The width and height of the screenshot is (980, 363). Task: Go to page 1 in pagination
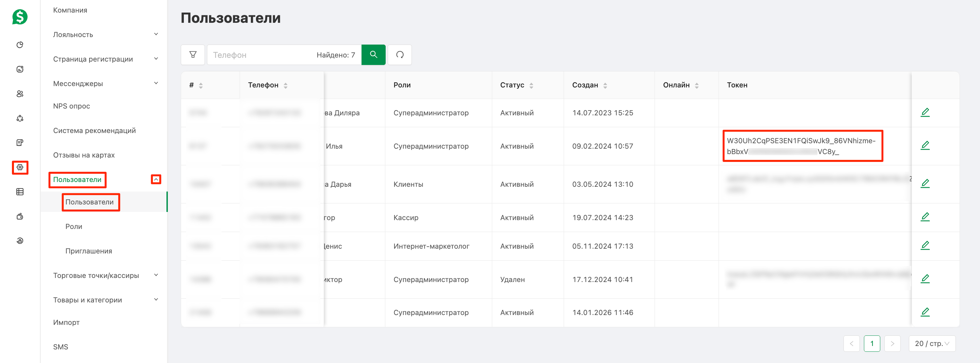coord(871,343)
